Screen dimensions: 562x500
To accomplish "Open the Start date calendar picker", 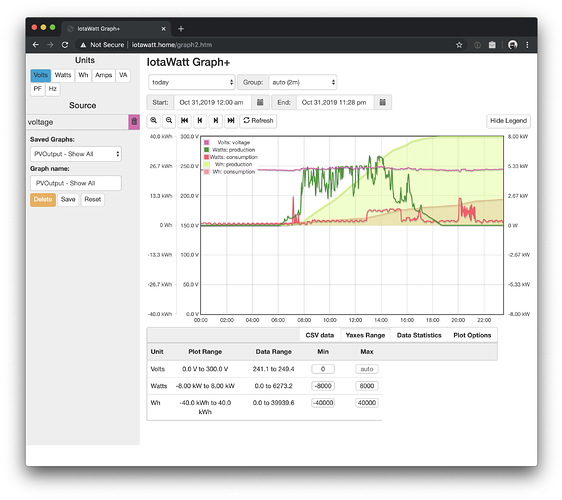I will pos(260,102).
